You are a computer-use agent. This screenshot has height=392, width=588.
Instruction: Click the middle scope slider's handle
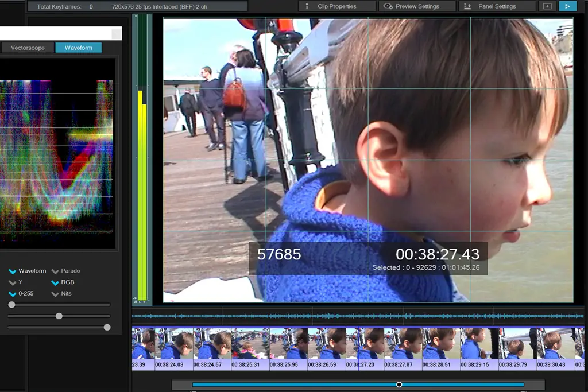pyautogui.click(x=59, y=316)
